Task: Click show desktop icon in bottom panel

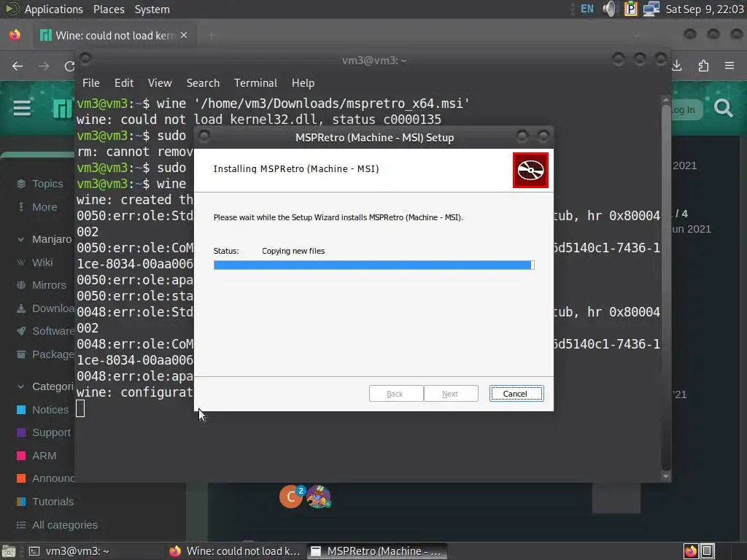Action: tap(9, 551)
